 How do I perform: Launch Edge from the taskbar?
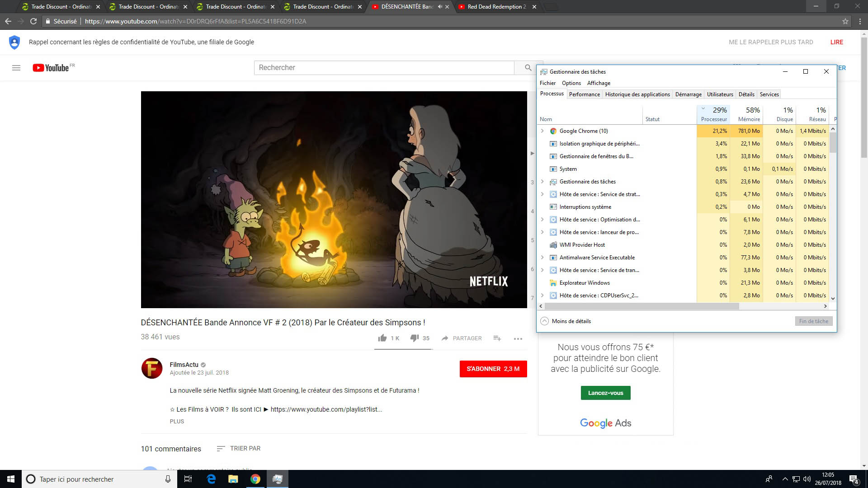(x=211, y=479)
